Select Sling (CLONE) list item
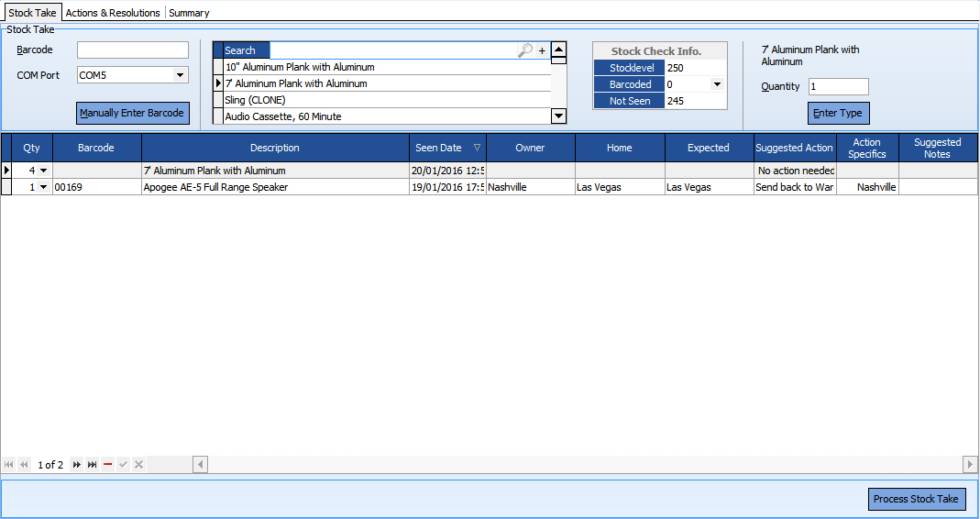The height and width of the screenshot is (519, 980). (x=388, y=100)
